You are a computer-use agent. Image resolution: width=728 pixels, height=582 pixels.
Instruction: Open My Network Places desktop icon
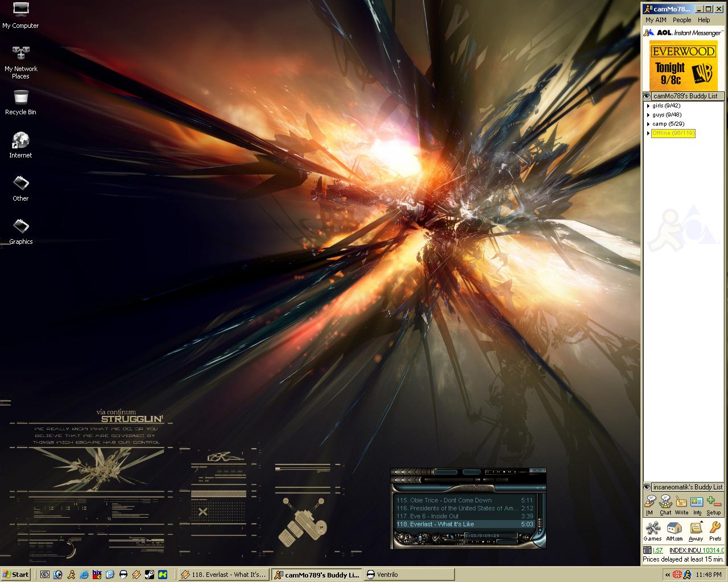pos(20,63)
